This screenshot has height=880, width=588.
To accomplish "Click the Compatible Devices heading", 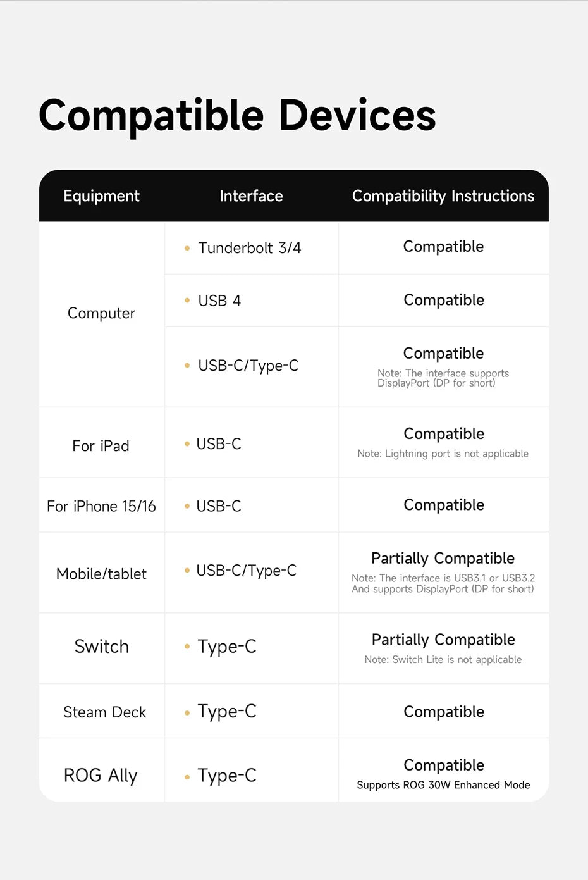I will click(237, 116).
